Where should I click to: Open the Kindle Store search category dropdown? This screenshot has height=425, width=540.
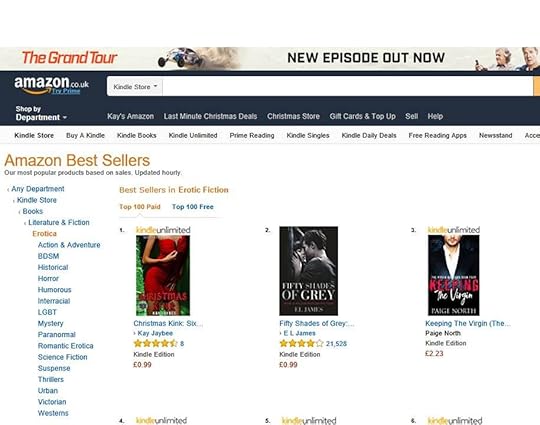tap(135, 86)
